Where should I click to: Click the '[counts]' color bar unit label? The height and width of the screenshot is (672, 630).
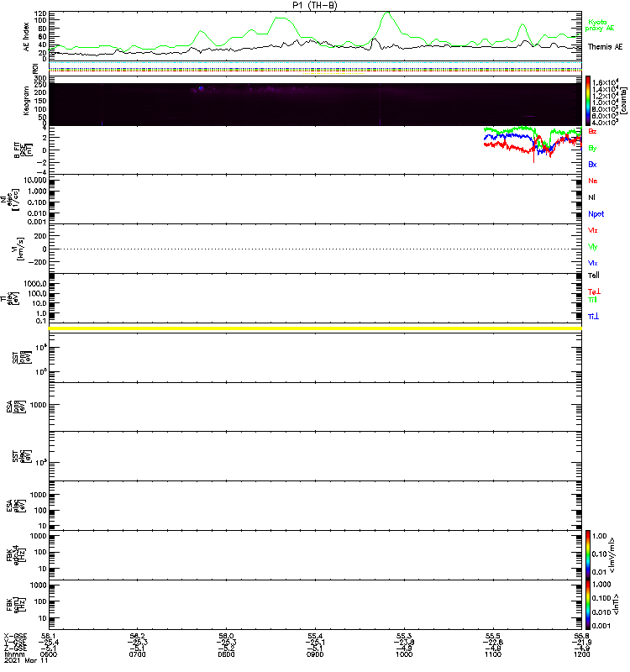point(624,101)
